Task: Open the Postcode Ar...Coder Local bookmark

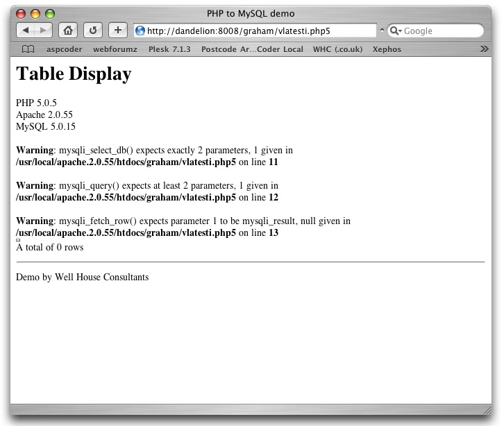Action: point(252,49)
